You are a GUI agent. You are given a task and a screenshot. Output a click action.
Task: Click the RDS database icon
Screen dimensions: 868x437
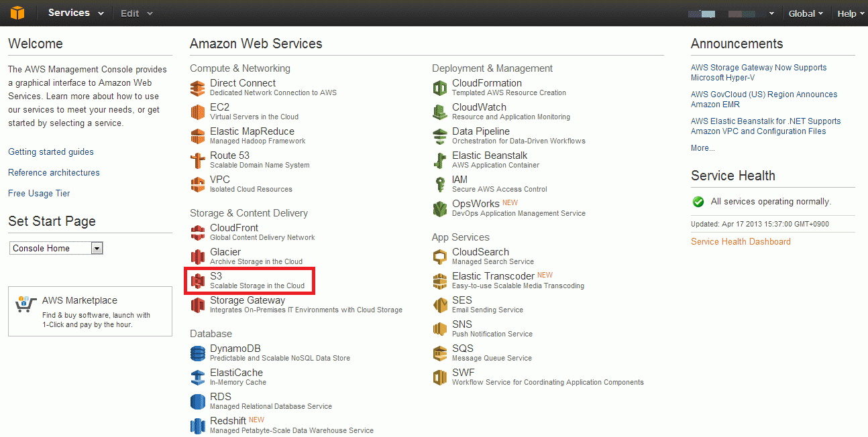point(197,401)
